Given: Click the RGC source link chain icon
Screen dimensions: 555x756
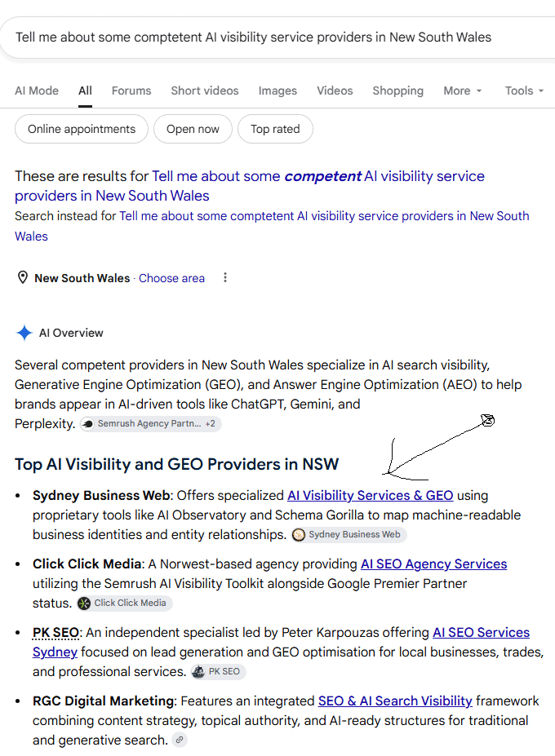Looking at the screenshot, I should coord(180,740).
